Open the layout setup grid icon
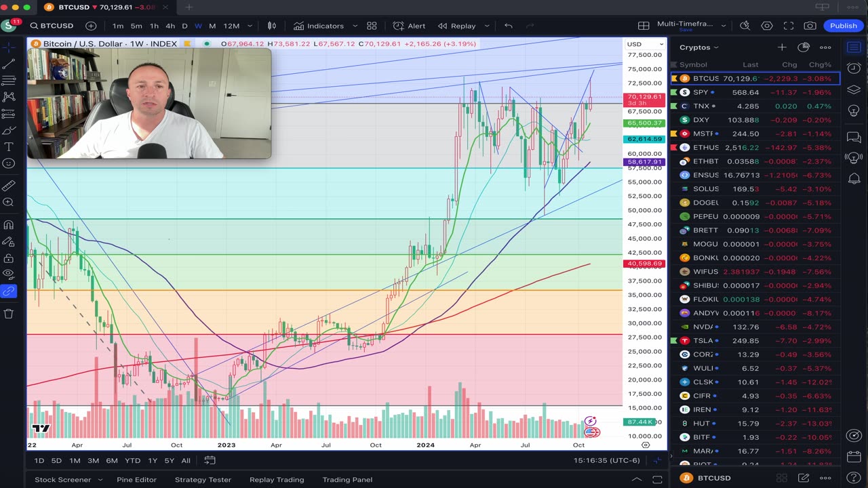 644,26
